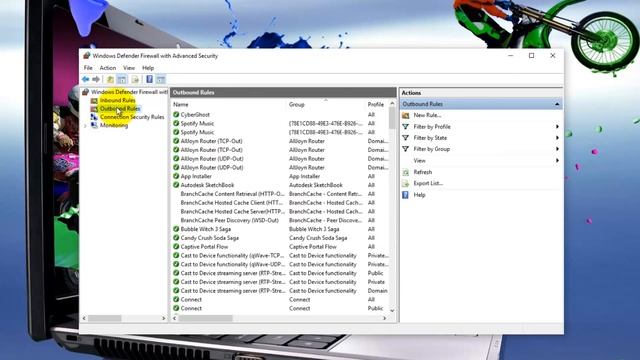Viewport: 640px width, 360px height.
Task: Click the Inbound Rules tree icon
Action: [x=94, y=100]
